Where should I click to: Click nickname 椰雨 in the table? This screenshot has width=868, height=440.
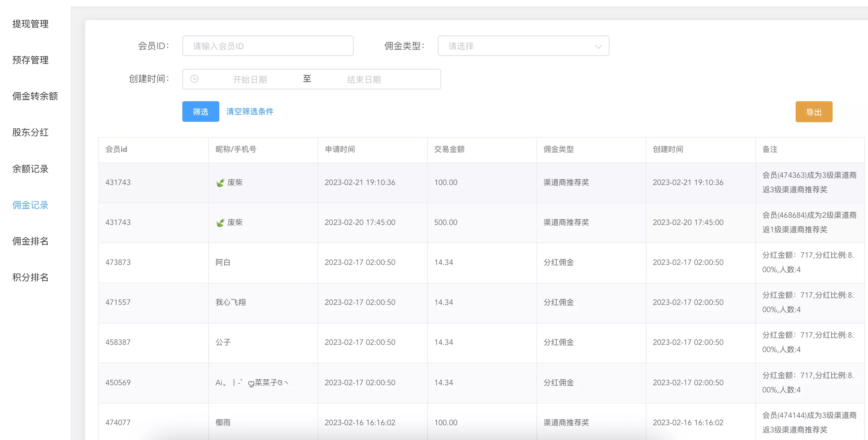[223, 422]
